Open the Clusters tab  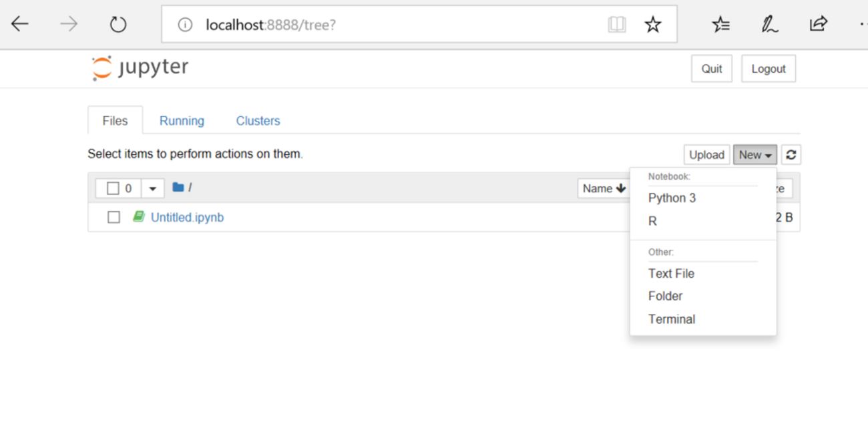tap(258, 121)
